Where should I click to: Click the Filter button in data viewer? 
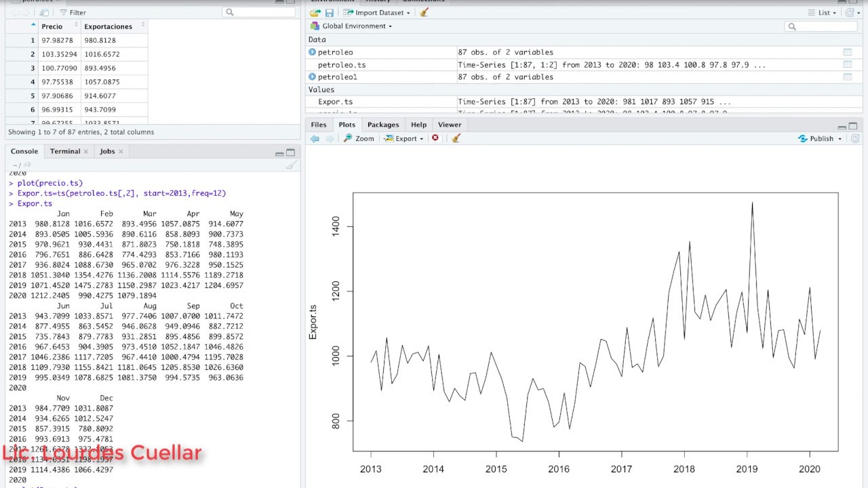tap(73, 13)
